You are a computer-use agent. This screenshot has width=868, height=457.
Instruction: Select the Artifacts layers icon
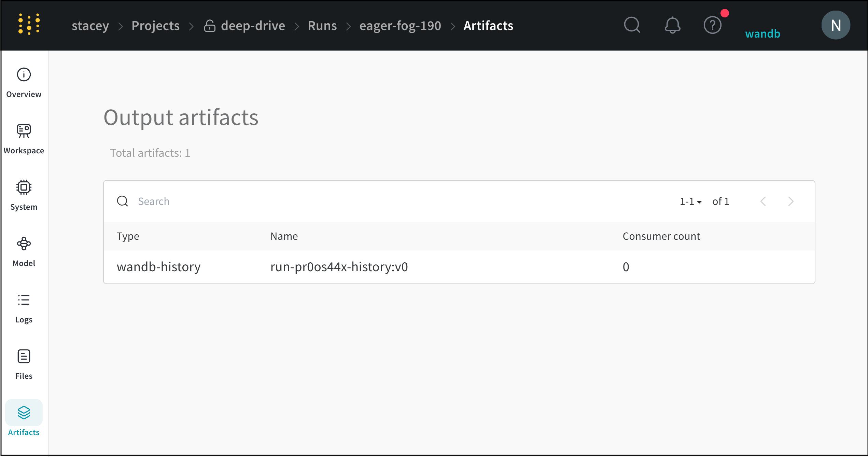[x=24, y=412]
